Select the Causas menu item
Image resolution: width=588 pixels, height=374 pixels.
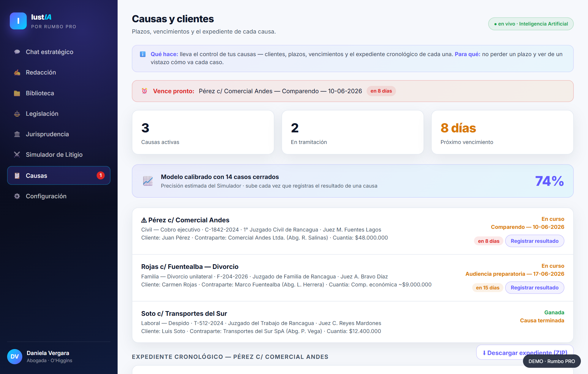pos(59,175)
